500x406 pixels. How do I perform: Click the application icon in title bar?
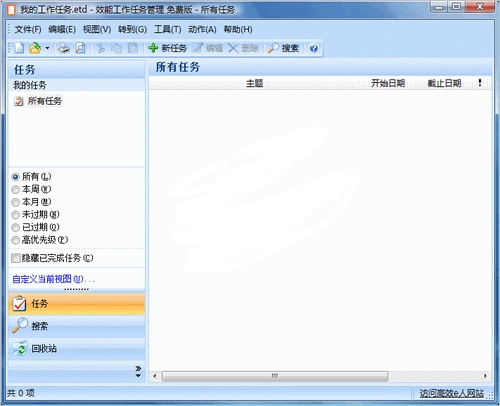(x=11, y=10)
